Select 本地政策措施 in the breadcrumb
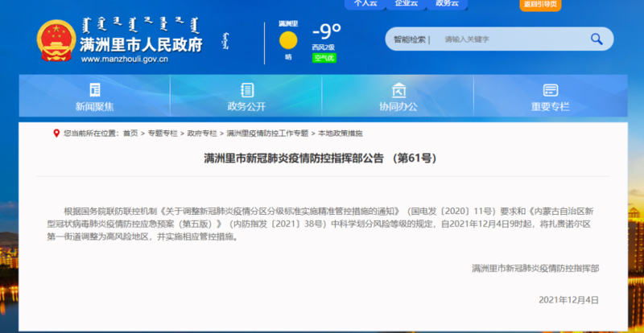Screen dimensions: 644x333 point(340,133)
